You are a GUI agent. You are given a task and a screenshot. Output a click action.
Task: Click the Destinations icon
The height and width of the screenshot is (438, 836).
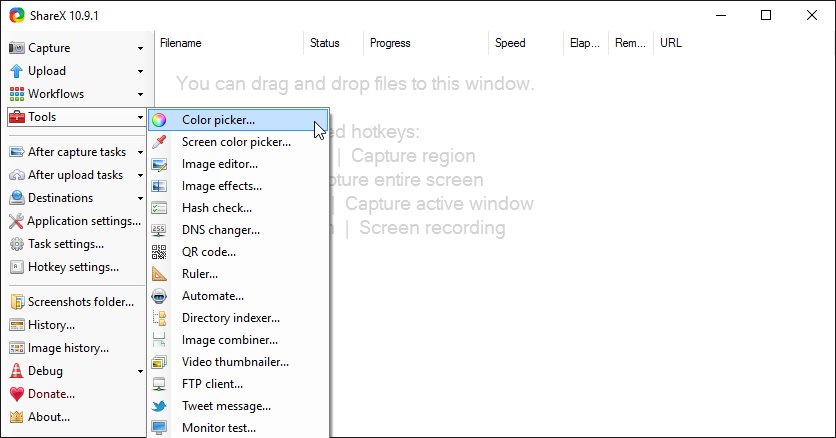[x=17, y=198]
